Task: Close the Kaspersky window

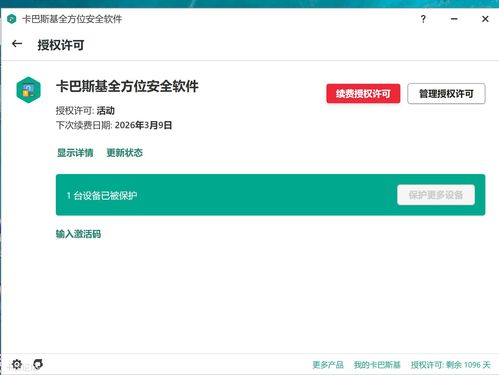Action: click(x=485, y=19)
